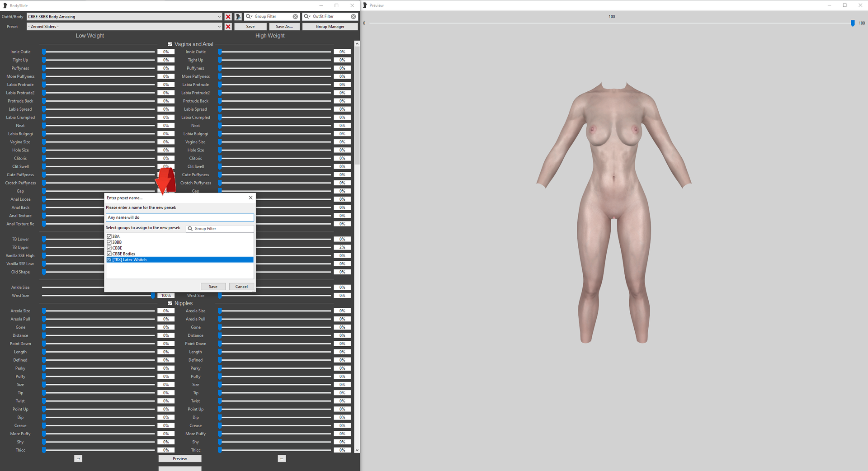Focus the toolbar Group Filter search field
The width and height of the screenshot is (868, 471).
pos(273,16)
